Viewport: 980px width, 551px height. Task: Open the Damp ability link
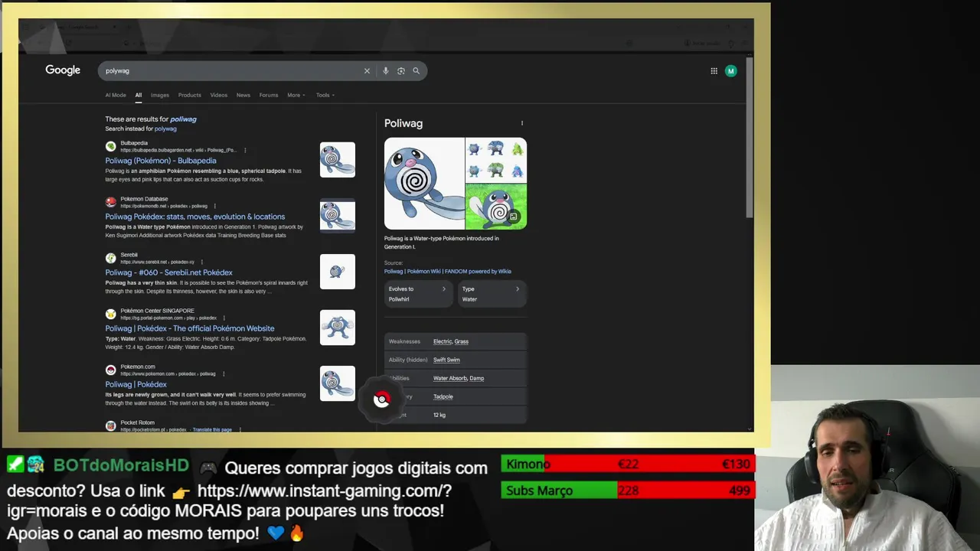pyautogui.click(x=476, y=378)
